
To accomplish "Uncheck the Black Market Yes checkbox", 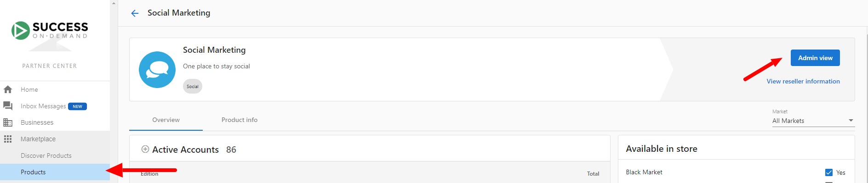I will coord(829,172).
